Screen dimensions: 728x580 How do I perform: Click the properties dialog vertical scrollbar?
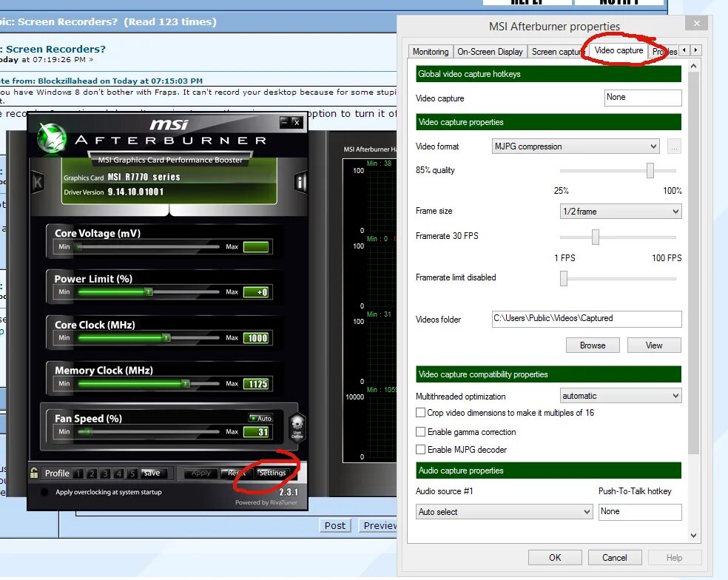coord(694,263)
